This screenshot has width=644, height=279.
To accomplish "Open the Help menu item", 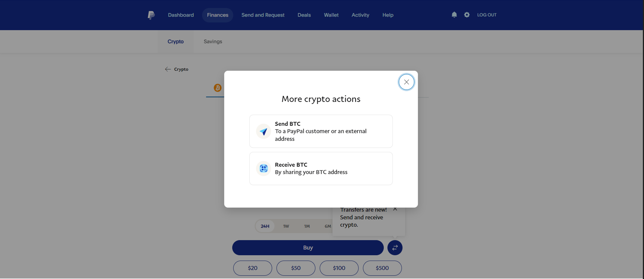I will (x=388, y=15).
